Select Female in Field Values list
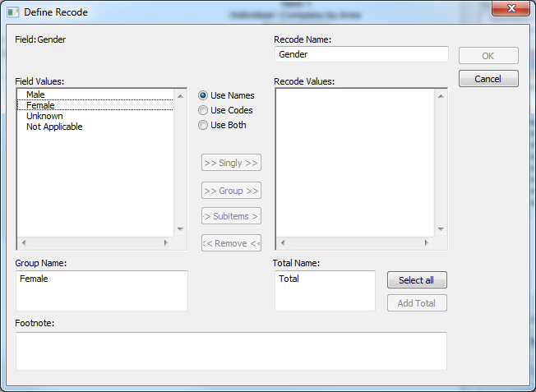 coord(40,105)
